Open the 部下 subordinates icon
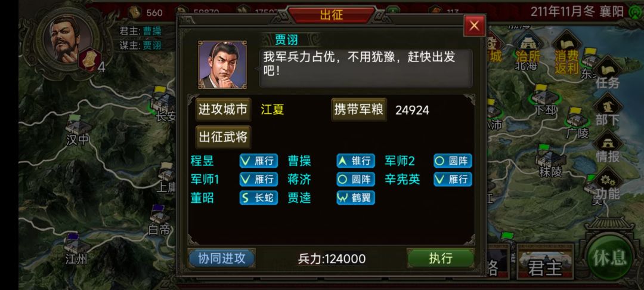This screenshot has height=290, width=644. [608, 110]
